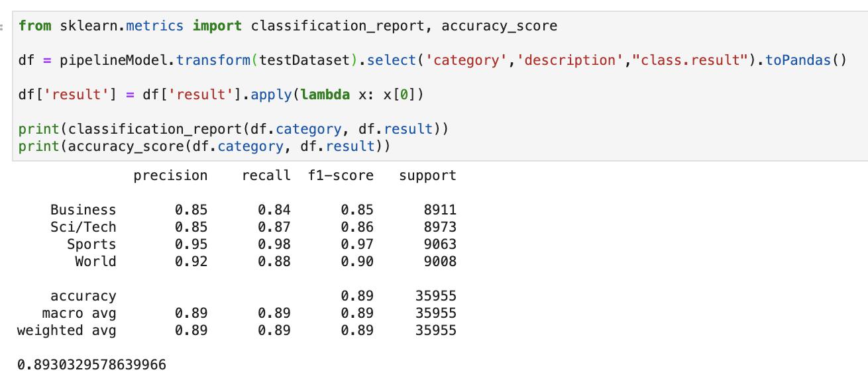Click the 'support' column header

pos(427,175)
